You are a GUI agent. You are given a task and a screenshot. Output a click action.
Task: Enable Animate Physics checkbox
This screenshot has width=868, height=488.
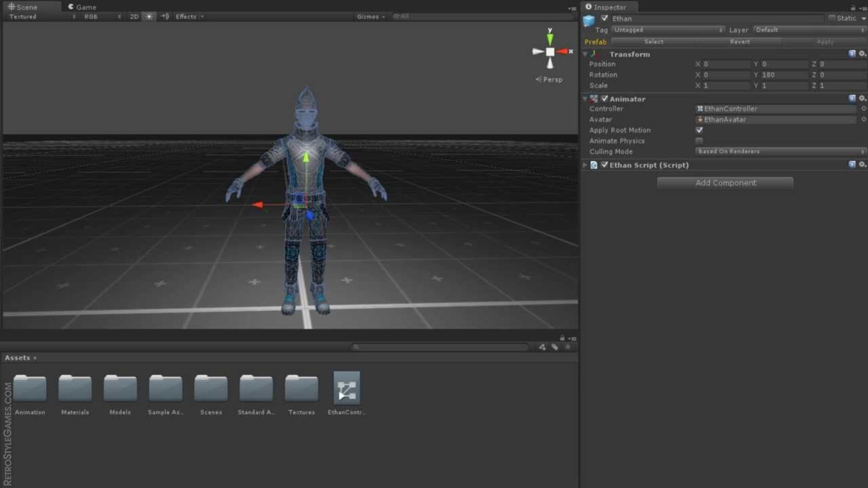pos(699,141)
